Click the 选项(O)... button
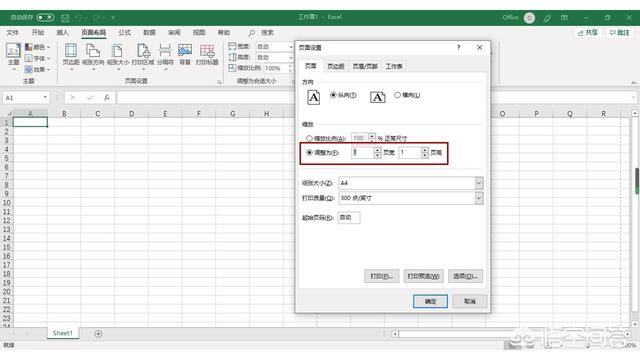 point(465,276)
